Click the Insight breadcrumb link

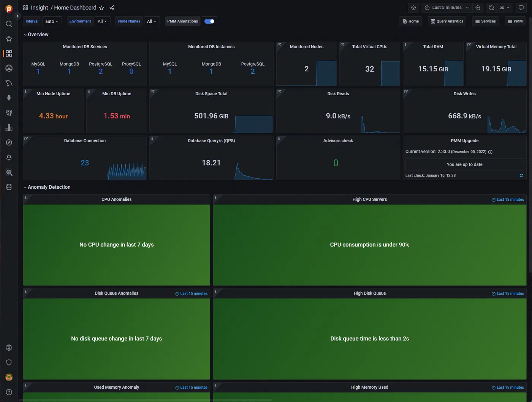[x=39, y=8]
